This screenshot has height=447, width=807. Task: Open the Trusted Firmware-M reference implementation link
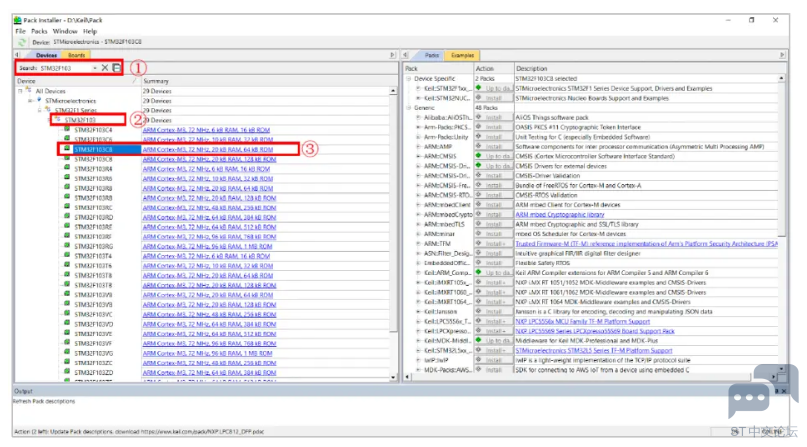click(647, 244)
